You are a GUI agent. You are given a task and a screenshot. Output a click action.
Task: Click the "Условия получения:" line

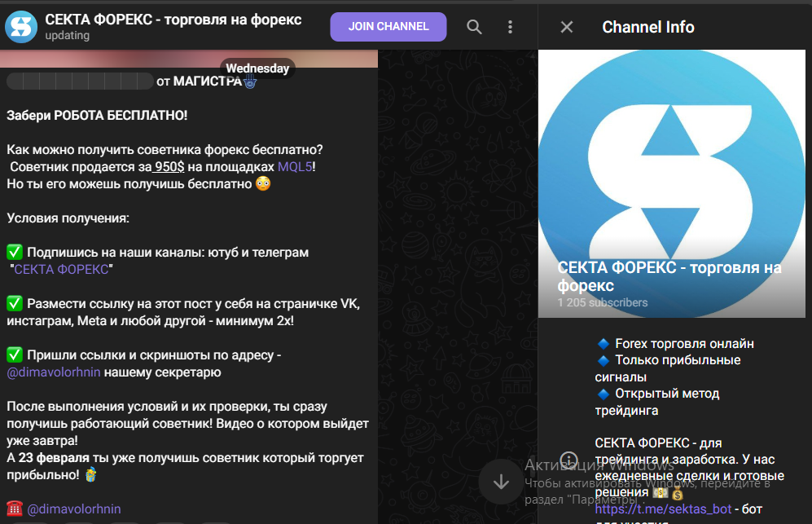(x=68, y=218)
